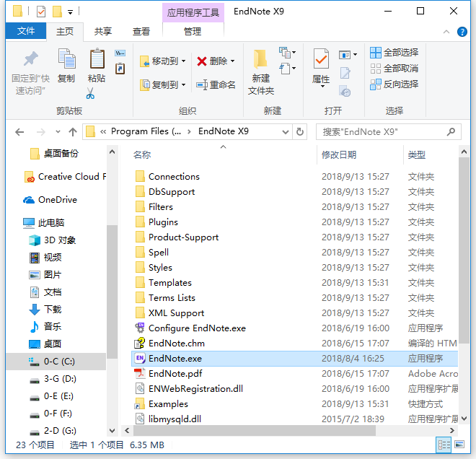476x459 pixels.
Task: Switch to the Home (主页) tab
Action: (x=65, y=31)
